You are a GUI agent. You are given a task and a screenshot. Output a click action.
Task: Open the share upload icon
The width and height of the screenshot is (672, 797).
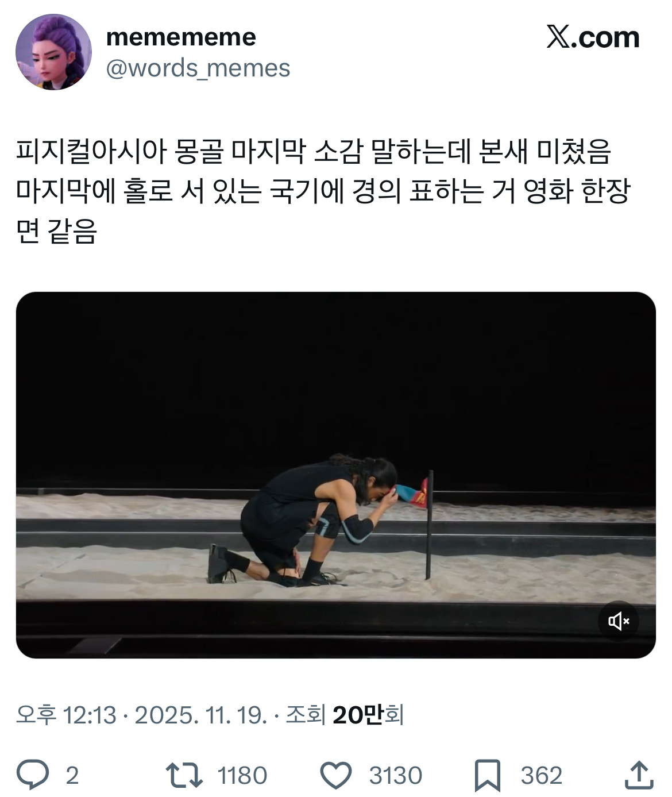639,775
